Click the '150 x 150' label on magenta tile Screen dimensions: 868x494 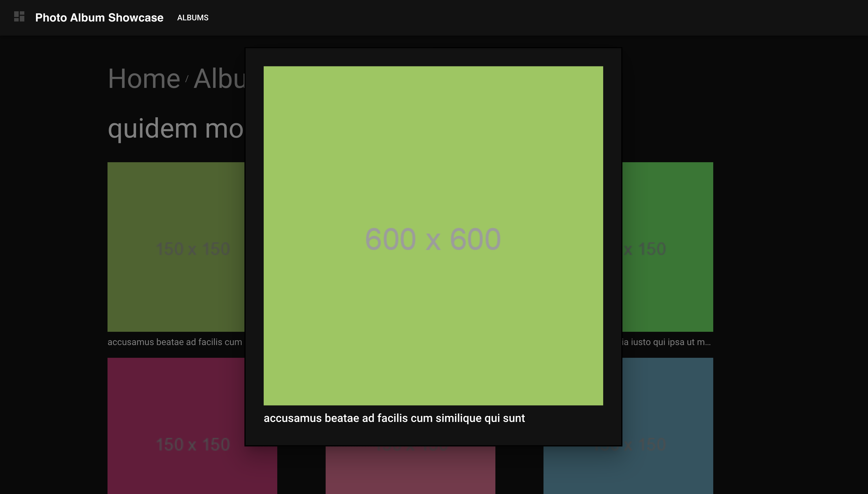[193, 445]
